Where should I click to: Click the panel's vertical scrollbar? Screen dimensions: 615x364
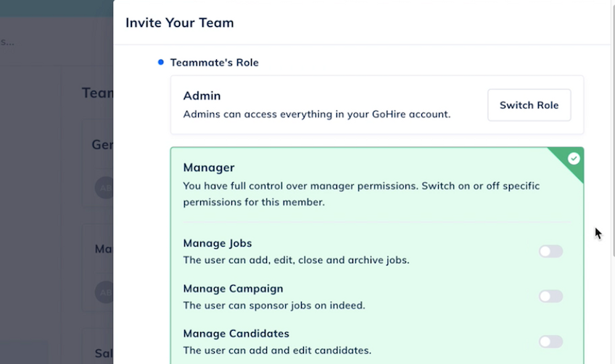click(x=613, y=130)
